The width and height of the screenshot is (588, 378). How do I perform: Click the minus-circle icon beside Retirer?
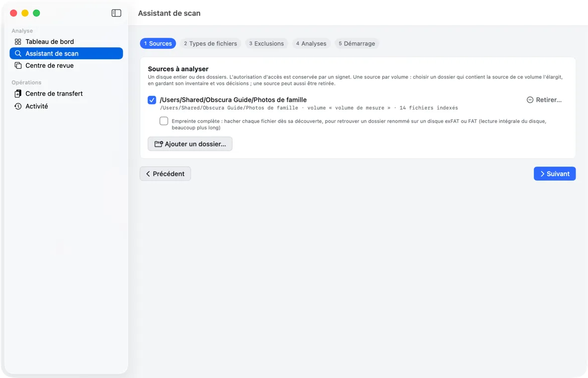(x=530, y=99)
